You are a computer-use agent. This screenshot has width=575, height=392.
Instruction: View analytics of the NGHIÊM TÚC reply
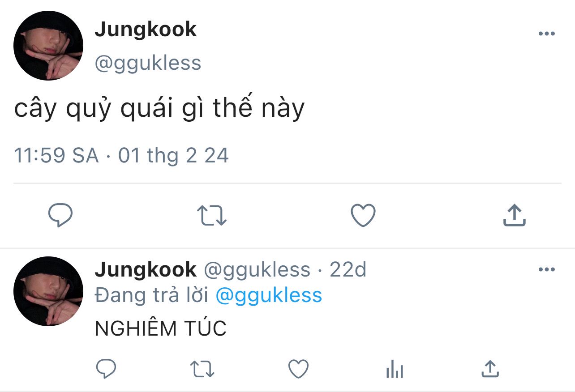click(x=395, y=370)
